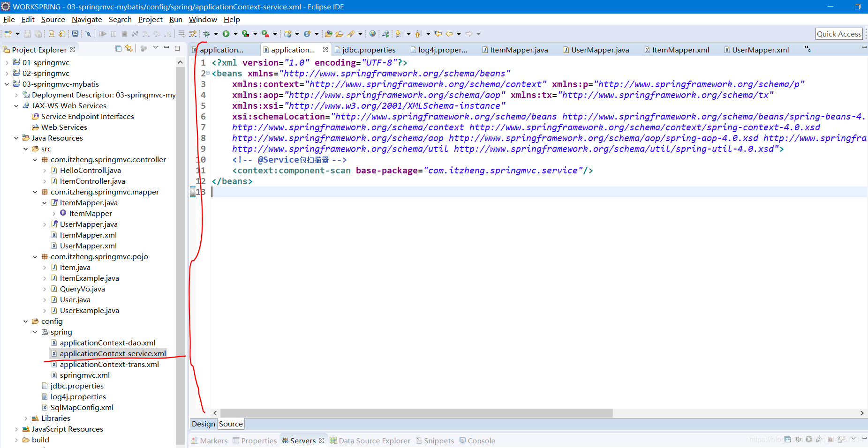This screenshot has width=868, height=448.
Task: Show the hidden editor tabs list
Action: pyautogui.click(x=808, y=49)
